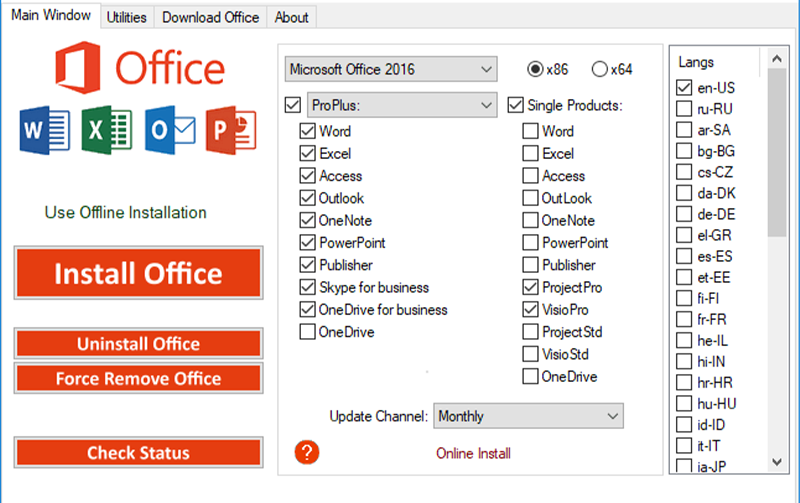This screenshot has width=800, height=503.
Task: Open the Update Channel Monthly dropdown
Action: pyautogui.click(x=528, y=416)
